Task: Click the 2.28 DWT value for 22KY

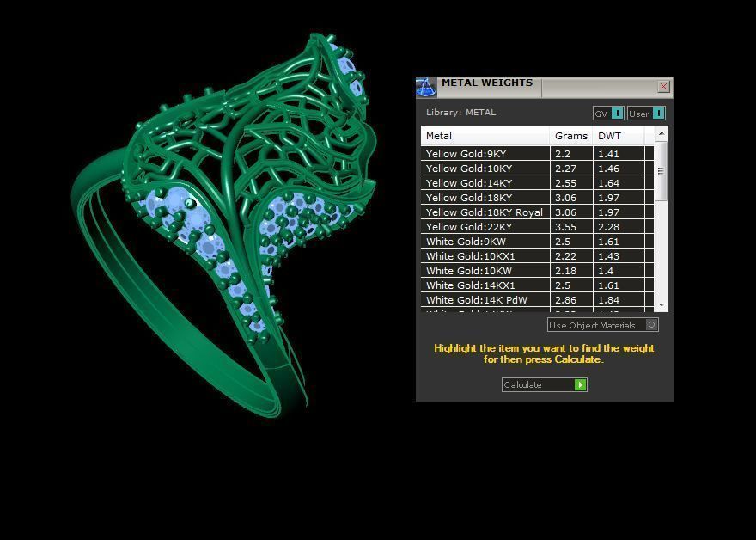Action: pos(608,227)
